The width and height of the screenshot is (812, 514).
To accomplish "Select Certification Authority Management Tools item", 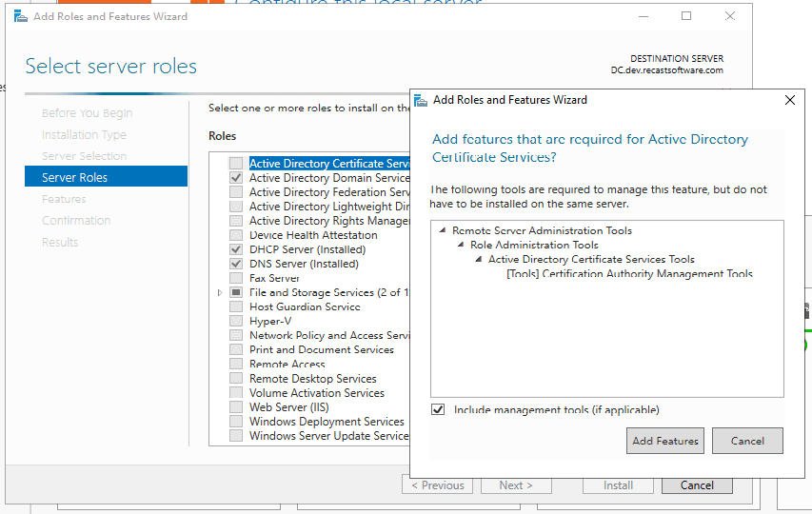I will [x=629, y=274].
